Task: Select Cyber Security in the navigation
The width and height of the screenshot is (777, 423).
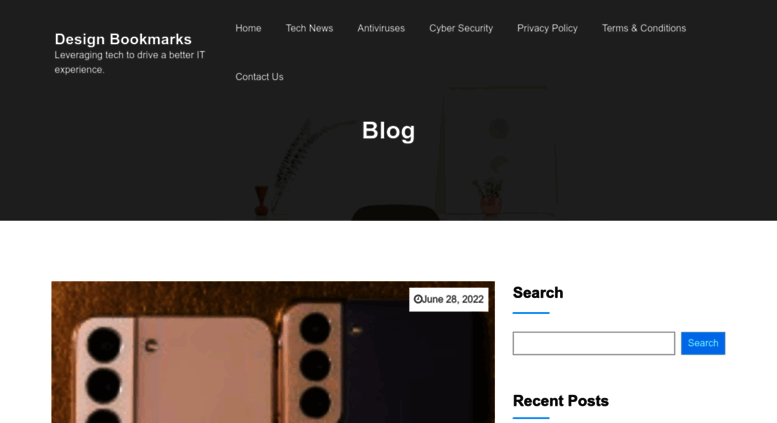Action: click(x=461, y=28)
